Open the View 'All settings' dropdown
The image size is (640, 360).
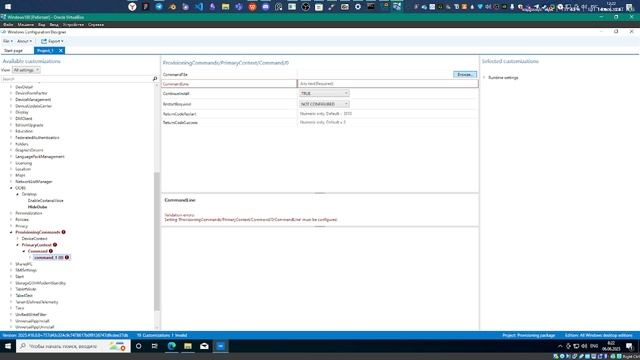tap(26, 70)
